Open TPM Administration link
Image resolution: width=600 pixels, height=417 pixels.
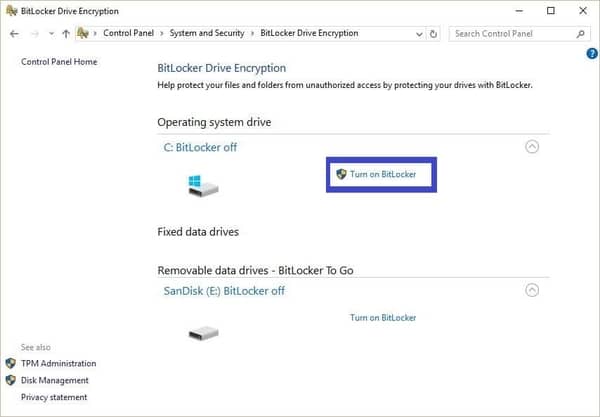pyautogui.click(x=59, y=363)
